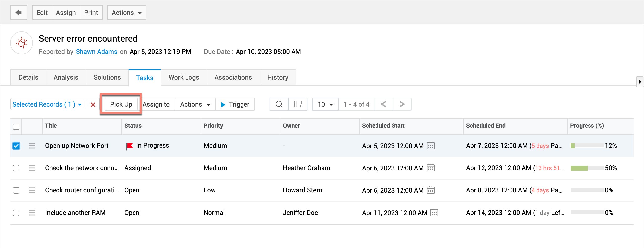This screenshot has height=248, width=644.
Task: Uncheck the Open up Network Port checkbox
Action: pos(16,146)
